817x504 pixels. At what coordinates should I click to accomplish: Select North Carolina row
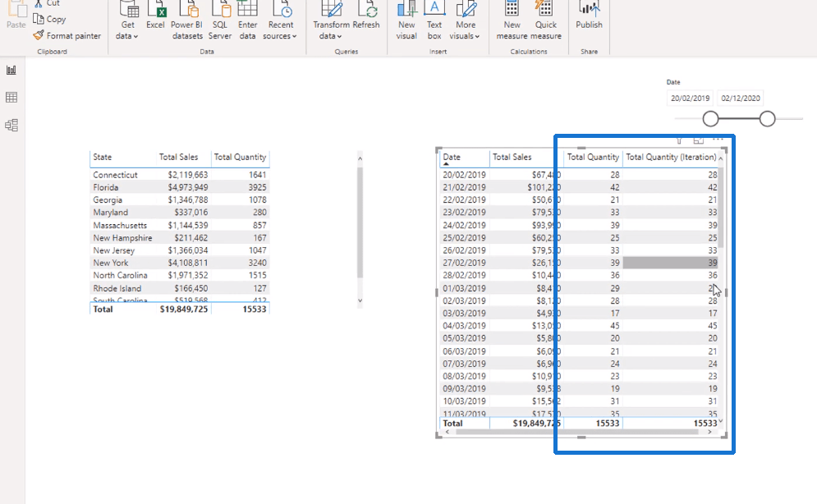pos(180,276)
